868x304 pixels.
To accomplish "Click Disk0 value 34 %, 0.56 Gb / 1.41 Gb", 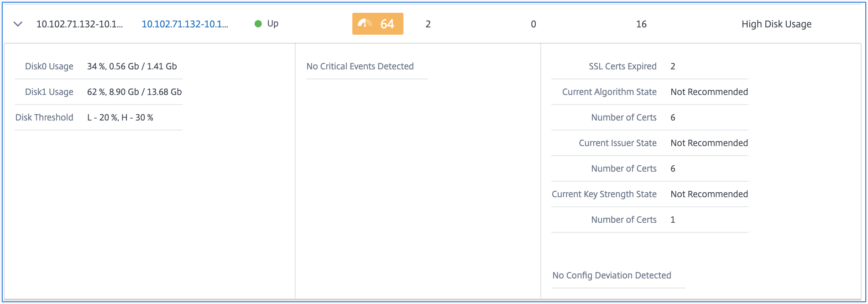I will (x=132, y=66).
